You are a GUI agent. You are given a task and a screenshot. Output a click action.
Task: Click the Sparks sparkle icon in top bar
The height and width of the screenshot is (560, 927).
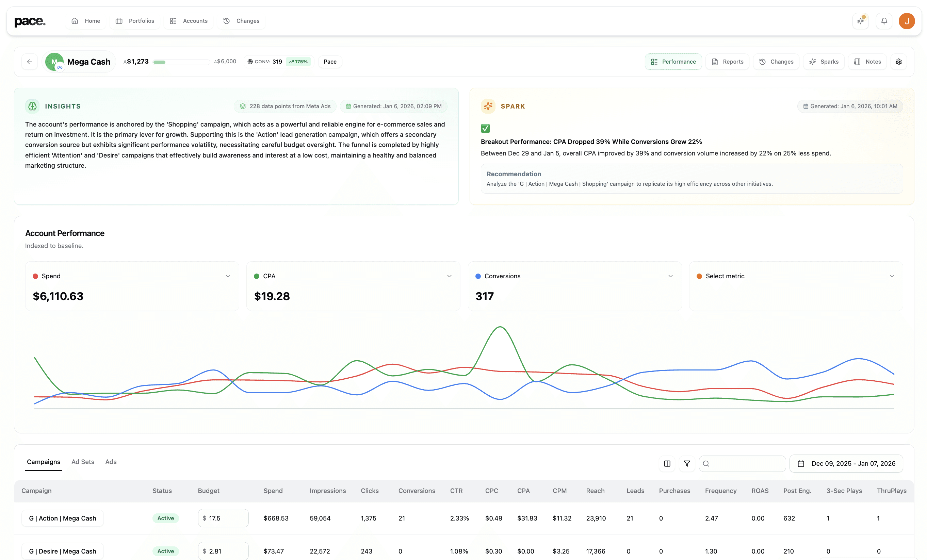[x=860, y=21]
